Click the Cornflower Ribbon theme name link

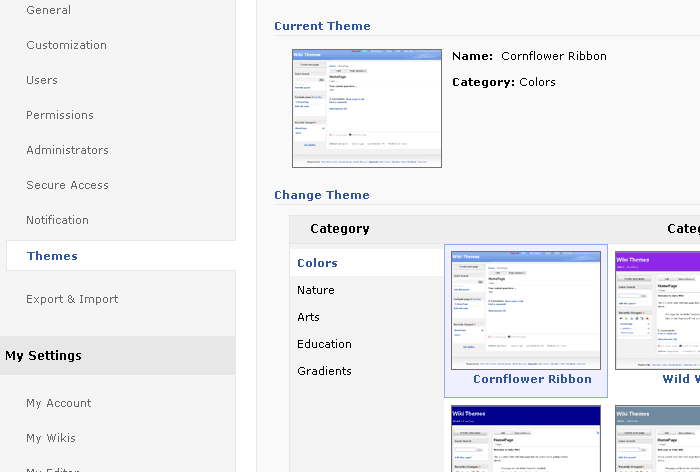click(x=533, y=379)
